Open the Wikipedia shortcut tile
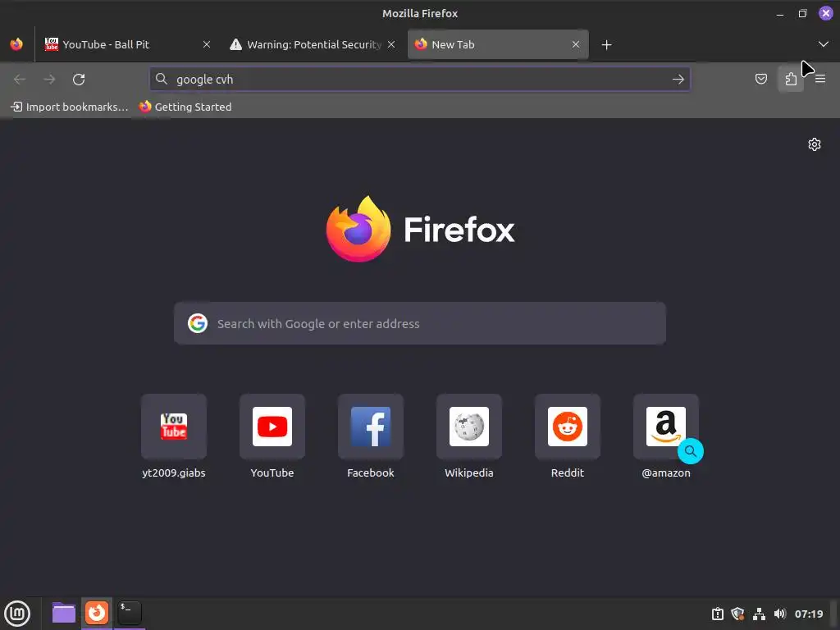The height and width of the screenshot is (630, 840). pyautogui.click(x=469, y=427)
